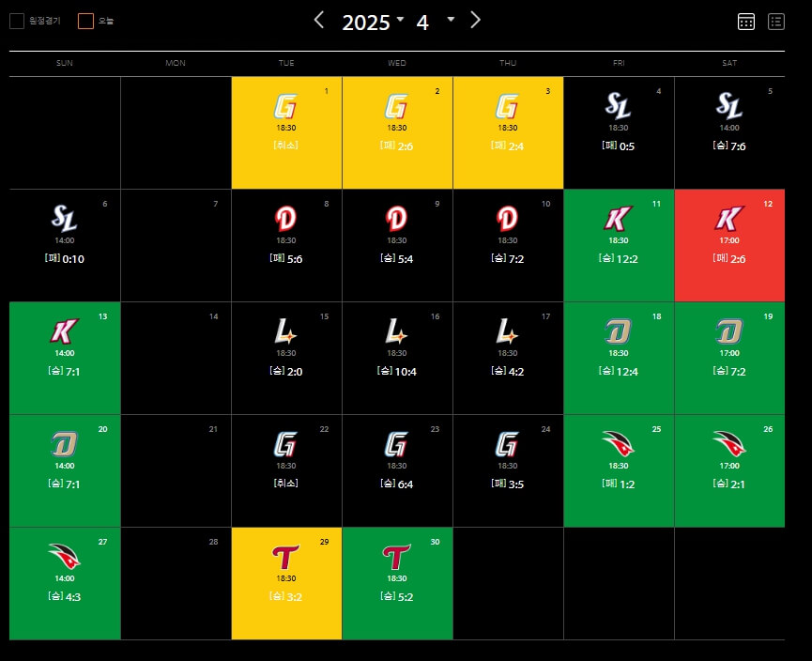812x661 pixels.
Task: Select SL logo on April 5
Action: click(x=729, y=106)
